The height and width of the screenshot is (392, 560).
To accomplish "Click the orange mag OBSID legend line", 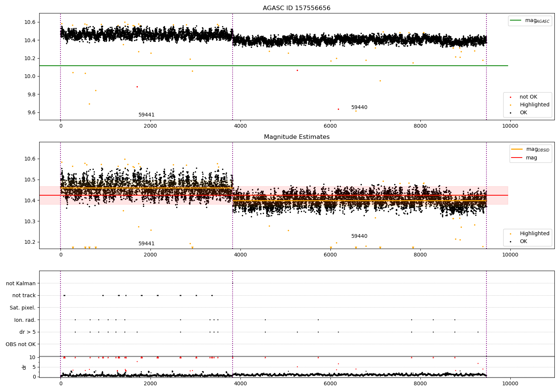I will point(517,149).
